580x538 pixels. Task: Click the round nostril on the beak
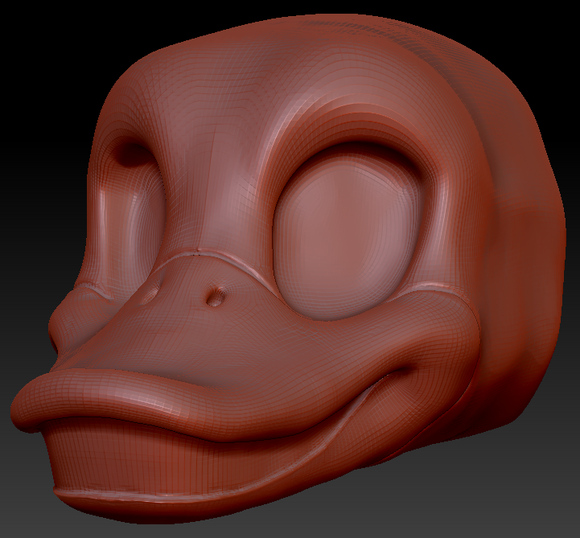215,296
